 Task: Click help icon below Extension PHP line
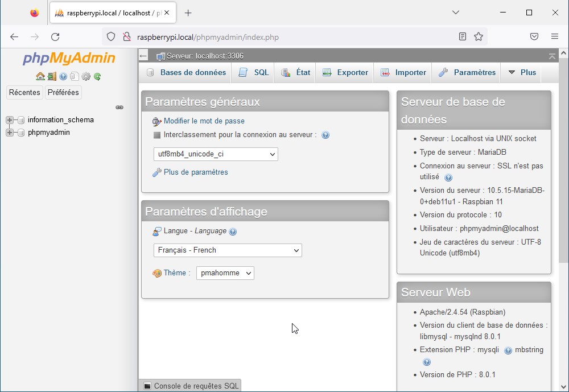click(x=427, y=362)
